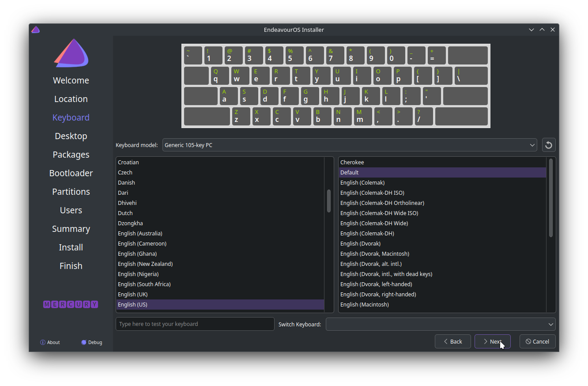Click the Next button

click(x=493, y=341)
